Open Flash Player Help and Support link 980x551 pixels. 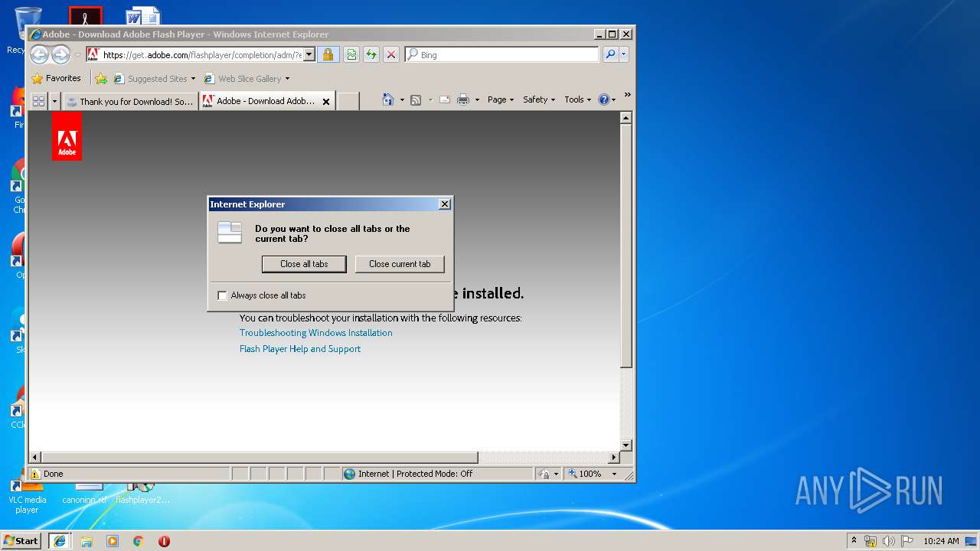point(300,349)
